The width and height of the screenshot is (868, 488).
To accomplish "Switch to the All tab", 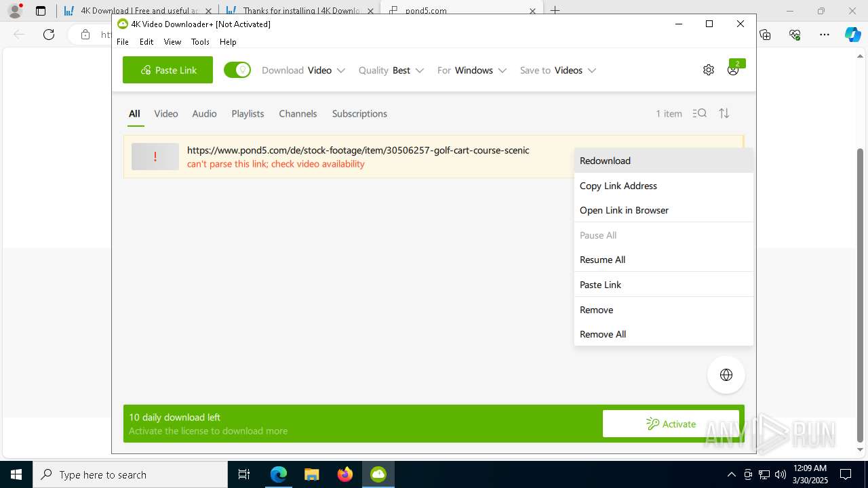I will point(134,113).
